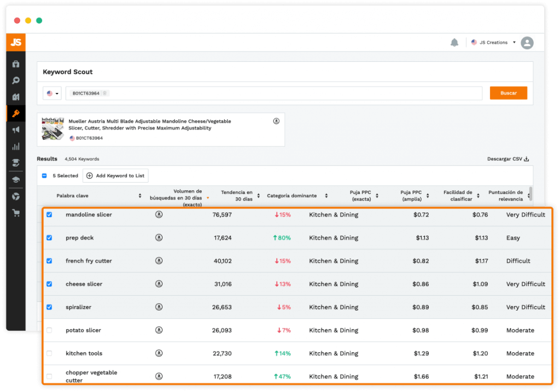Screen dimensions: 560x392
Task: Uncheck the mandoline slicer checkbox
Action: click(x=49, y=214)
